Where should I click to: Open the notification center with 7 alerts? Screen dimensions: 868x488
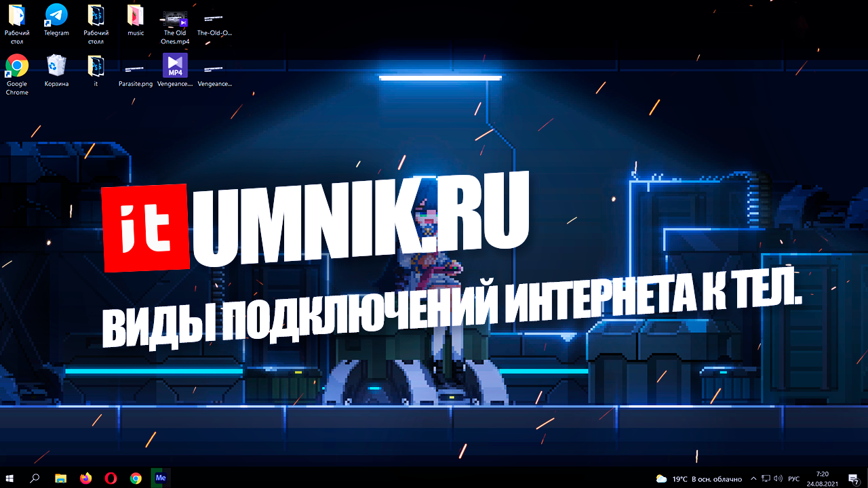coord(853,479)
